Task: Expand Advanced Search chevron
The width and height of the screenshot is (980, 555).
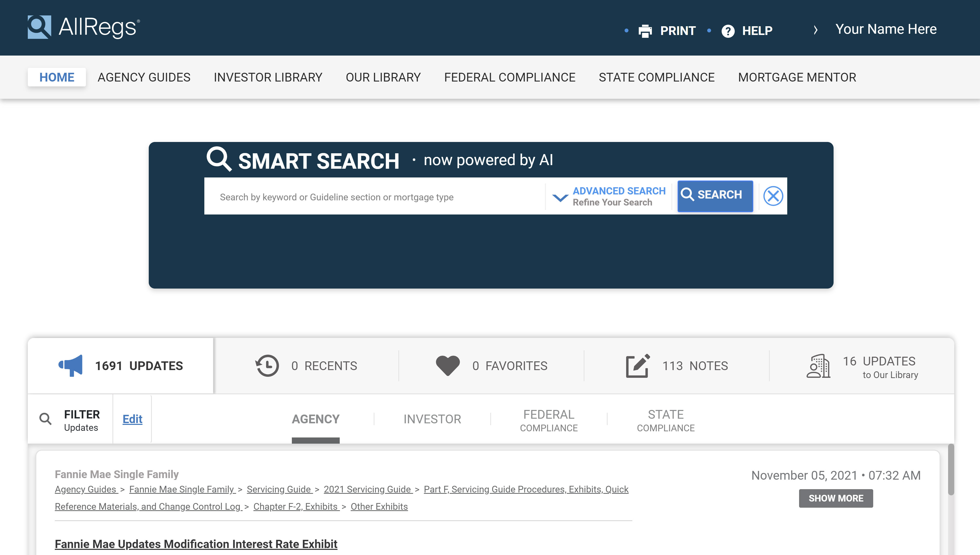Action: [560, 198]
